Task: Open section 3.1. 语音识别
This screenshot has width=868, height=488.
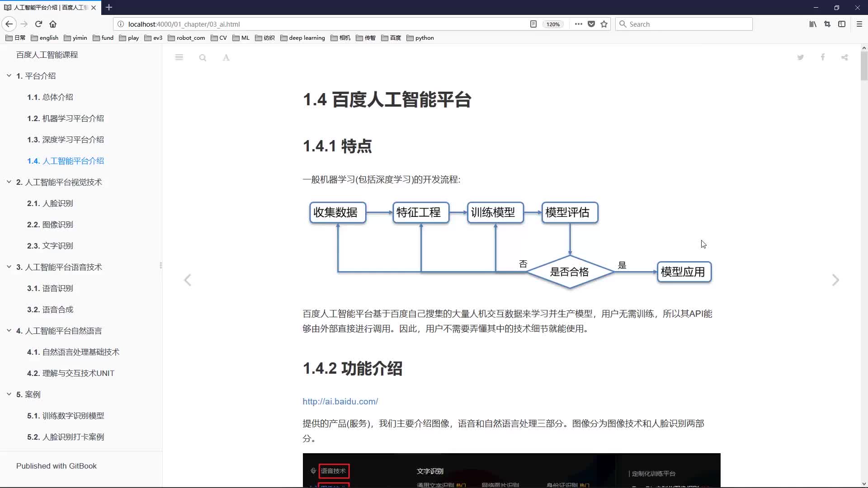Action: pyautogui.click(x=50, y=288)
